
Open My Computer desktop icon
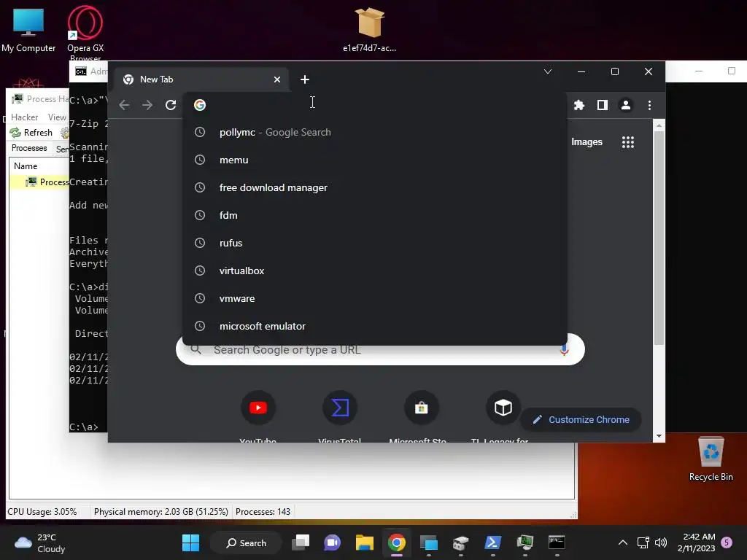pos(28,29)
